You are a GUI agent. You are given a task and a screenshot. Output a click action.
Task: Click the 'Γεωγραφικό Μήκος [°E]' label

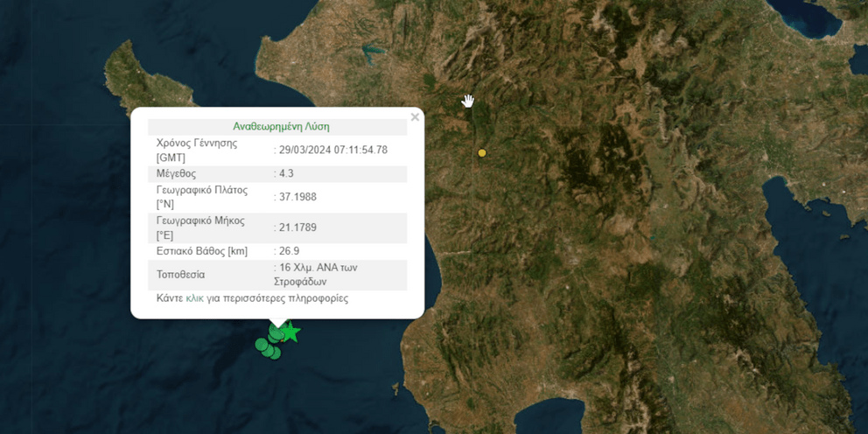[200, 228]
